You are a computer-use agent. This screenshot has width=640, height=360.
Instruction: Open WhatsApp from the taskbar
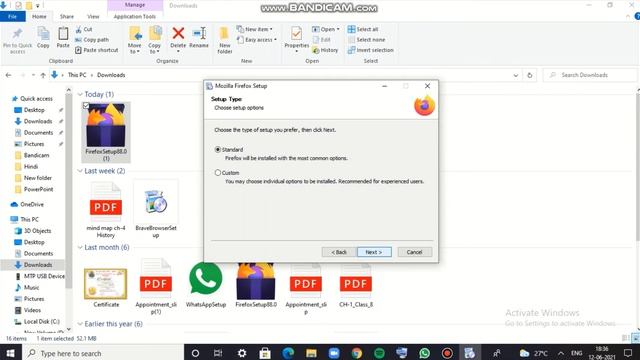(424, 353)
